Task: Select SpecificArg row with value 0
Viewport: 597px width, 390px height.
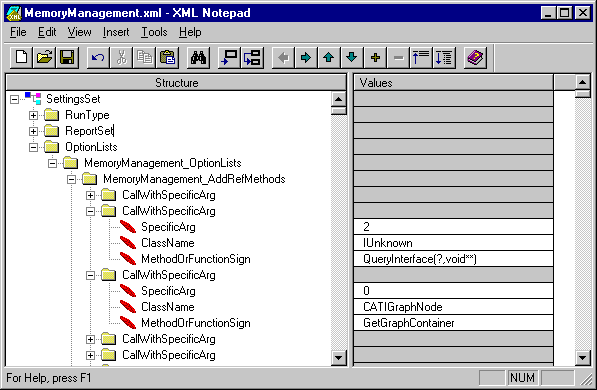Action: [168, 291]
